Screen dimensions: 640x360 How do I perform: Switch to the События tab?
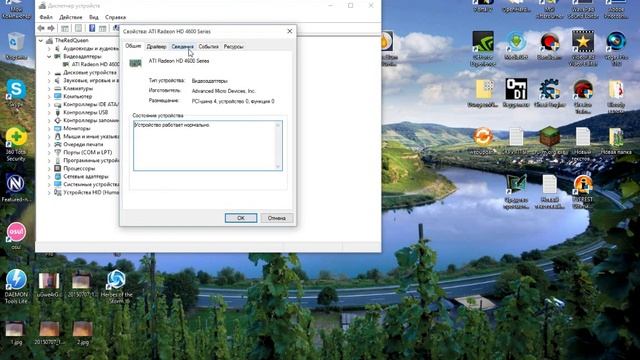click(x=209, y=47)
